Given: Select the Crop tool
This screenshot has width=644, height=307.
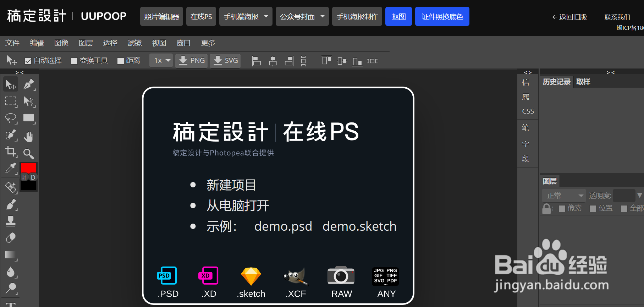Looking at the screenshot, I should coord(11,152).
